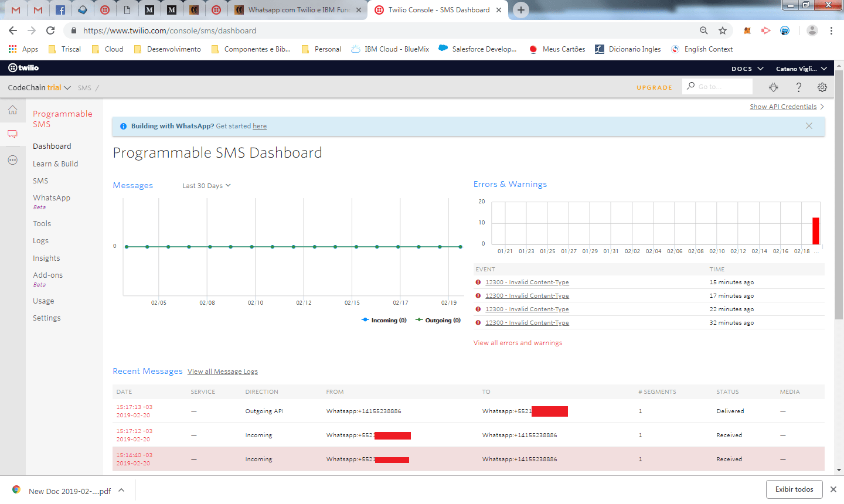Close the downloads bar at the bottom
844x504 pixels.
click(833, 489)
